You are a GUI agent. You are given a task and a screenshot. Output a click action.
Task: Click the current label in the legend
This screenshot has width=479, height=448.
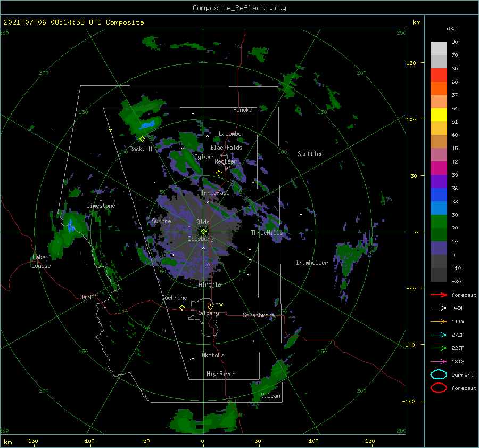point(462,374)
